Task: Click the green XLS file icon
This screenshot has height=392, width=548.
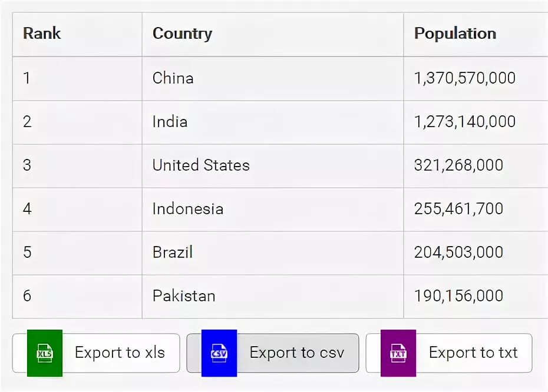Action: pos(45,353)
